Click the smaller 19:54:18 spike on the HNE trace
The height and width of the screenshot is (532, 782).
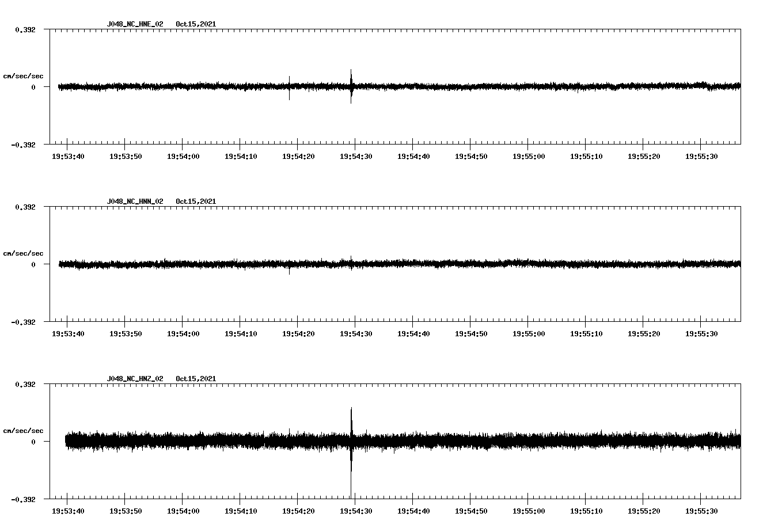(x=289, y=86)
